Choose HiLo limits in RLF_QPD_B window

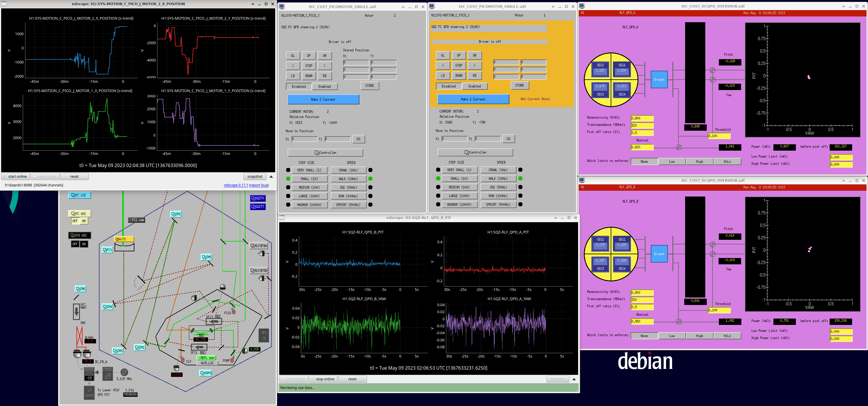pyautogui.click(x=727, y=336)
